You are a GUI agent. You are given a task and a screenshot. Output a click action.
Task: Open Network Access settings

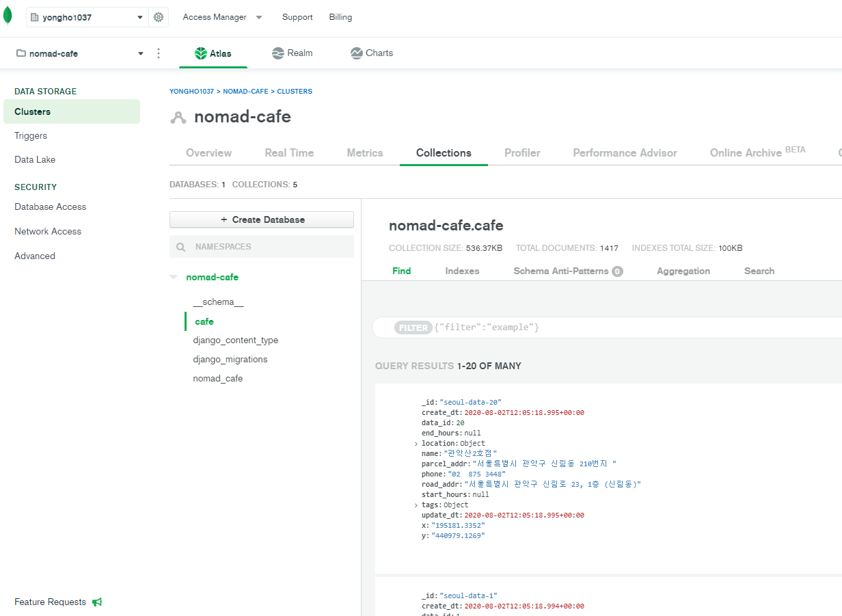pyautogui.click(x=48, y=231)
